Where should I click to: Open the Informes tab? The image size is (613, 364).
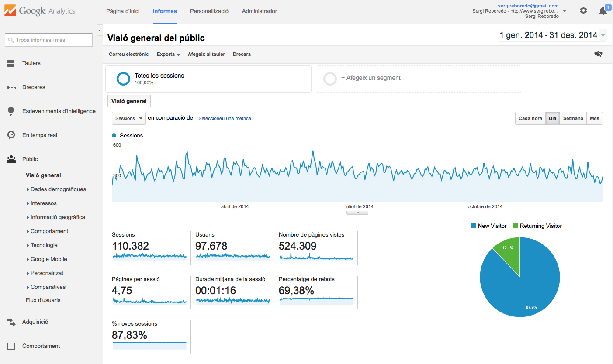(165, 11)
